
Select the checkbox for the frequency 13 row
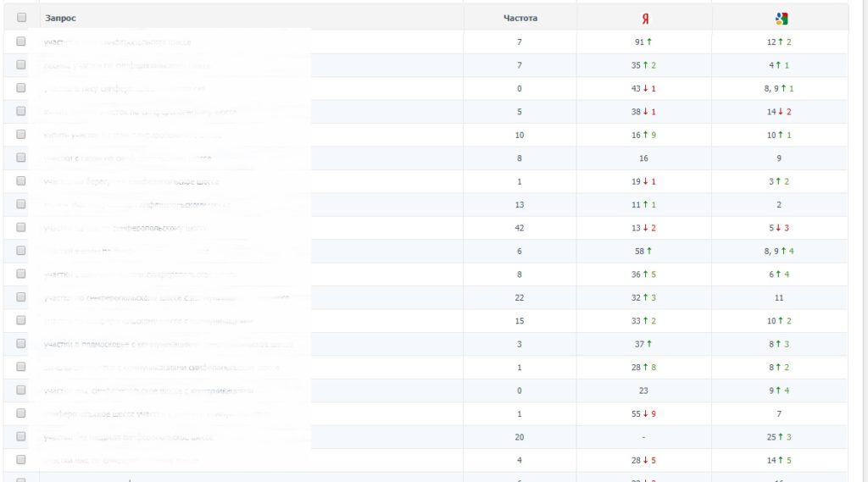[21, 204]
